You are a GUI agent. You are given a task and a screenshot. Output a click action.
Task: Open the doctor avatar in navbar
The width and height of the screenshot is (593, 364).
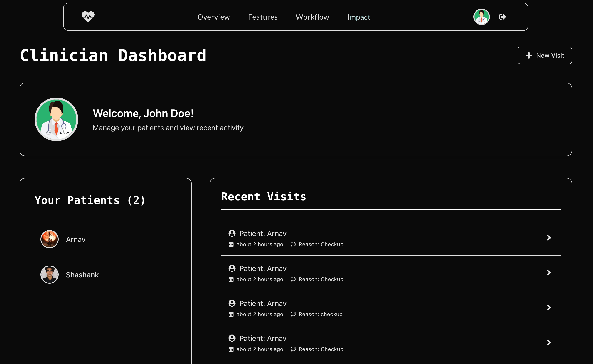[481, 17]
